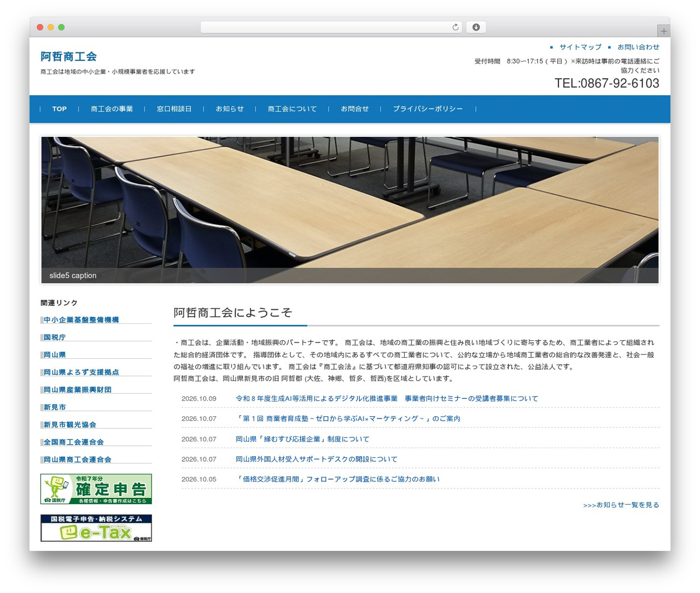Open the e-Tax banner image
The image size is (700, 593).
pyautogui.click(x=96, y=528)
